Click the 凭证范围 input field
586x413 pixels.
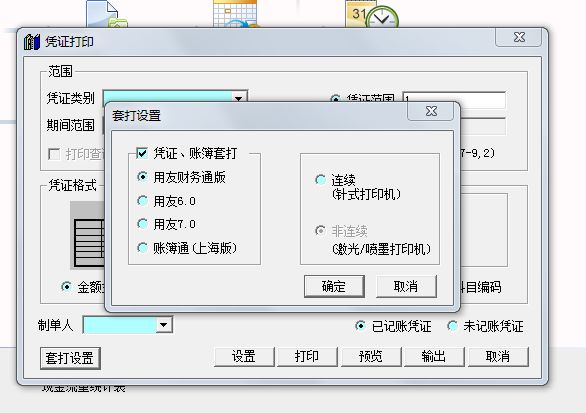point(454,100)
